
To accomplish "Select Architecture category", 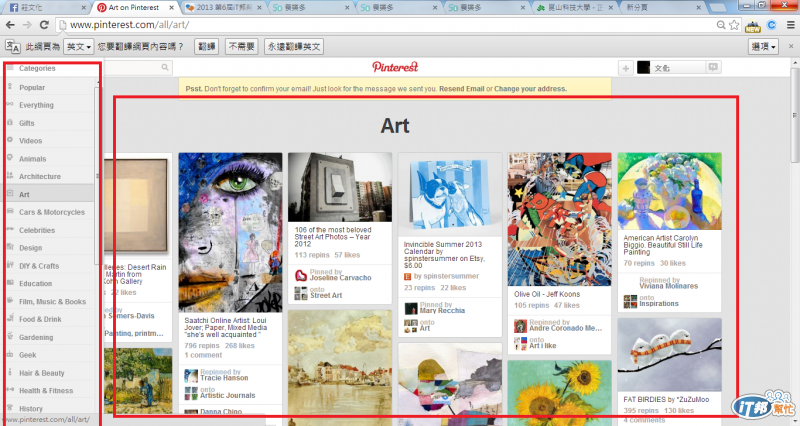I will point(40,177).
